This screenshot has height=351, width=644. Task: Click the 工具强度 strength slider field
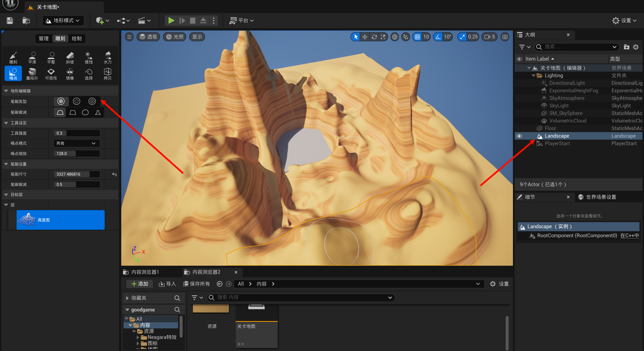pos(76,133)
